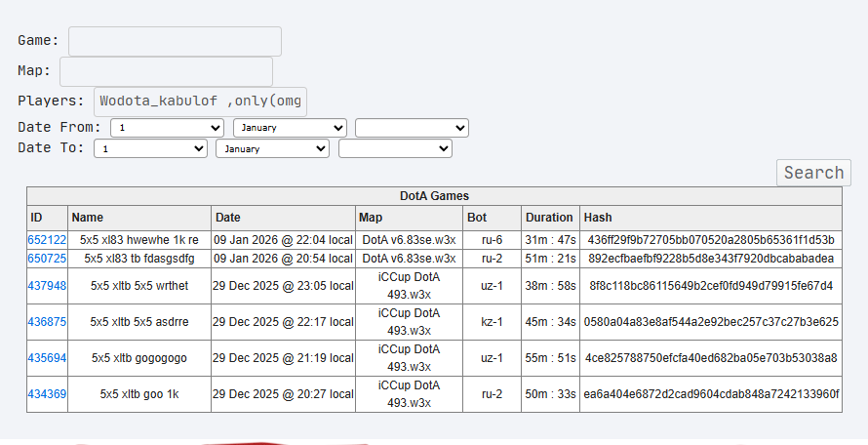Open the Date From month dropdown
This screenshot has width=868, height=445.
coord(290,128)
